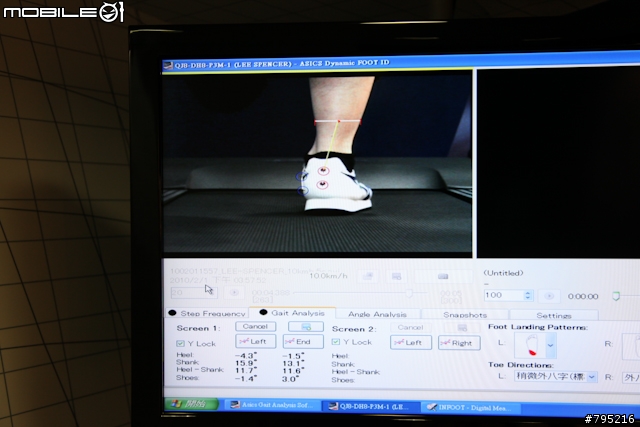Screen dimensions: 640x427
Task: Click the Screen 1 Left marker button
Action: (256, 341)
